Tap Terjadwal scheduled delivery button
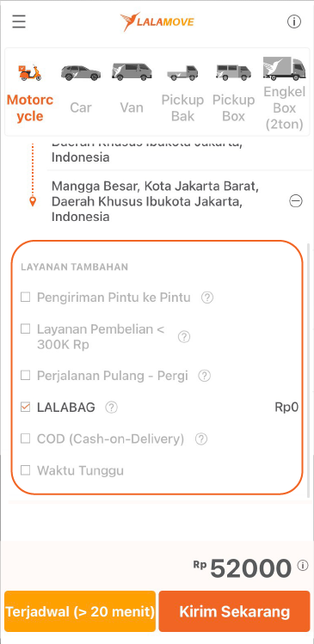 coord(80,611)
